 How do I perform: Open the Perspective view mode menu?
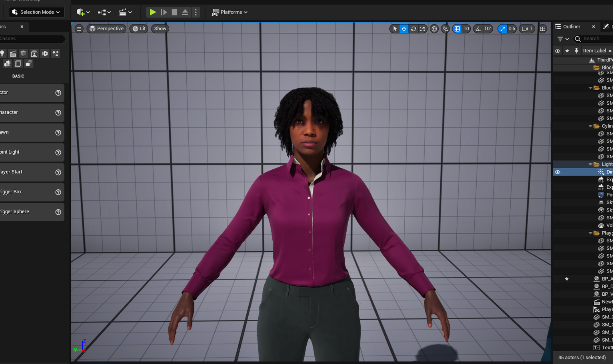(106, 28)
